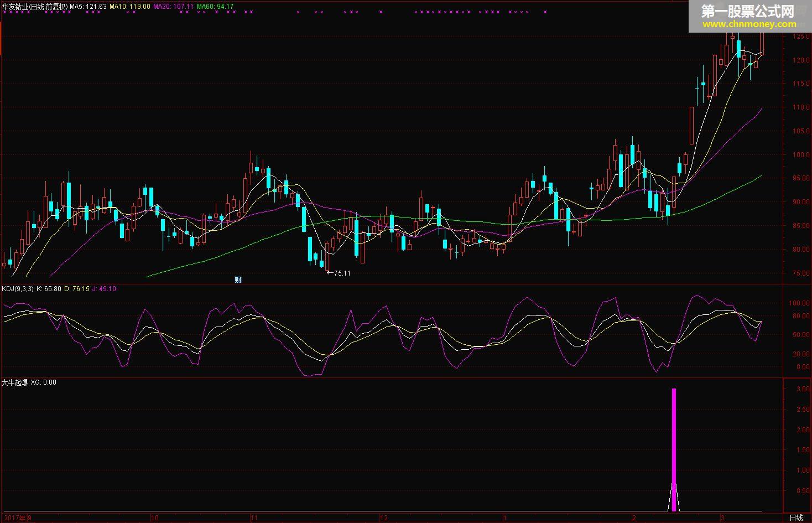Open the 日线 period selector at bottom right
This screenshot has width=812, height=523.
click(x=797, y=518)
